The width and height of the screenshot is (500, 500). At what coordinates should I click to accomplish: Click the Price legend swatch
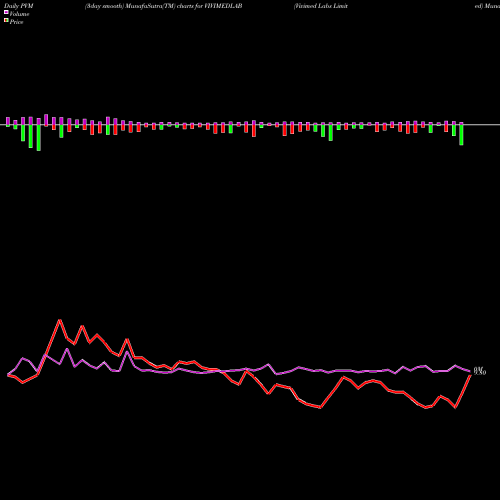tap(6, 21)
